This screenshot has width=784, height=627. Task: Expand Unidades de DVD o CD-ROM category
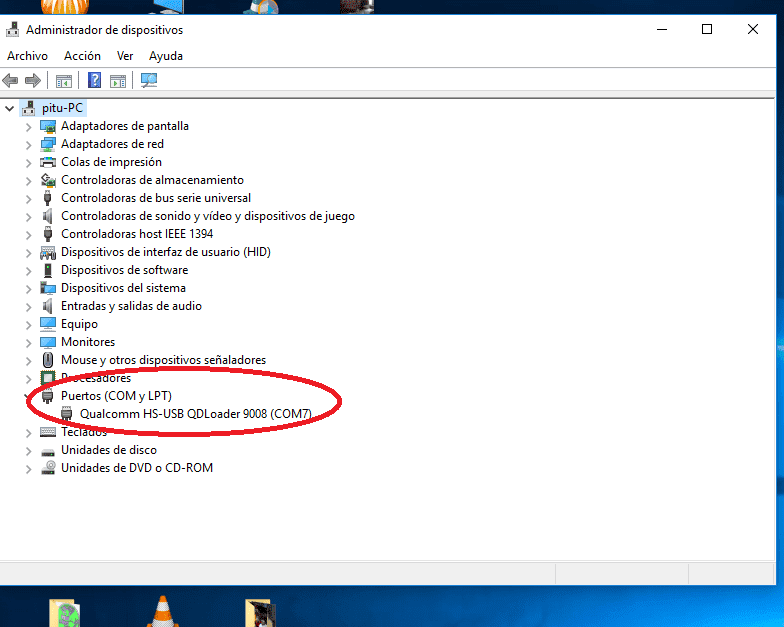coord(28,469)
